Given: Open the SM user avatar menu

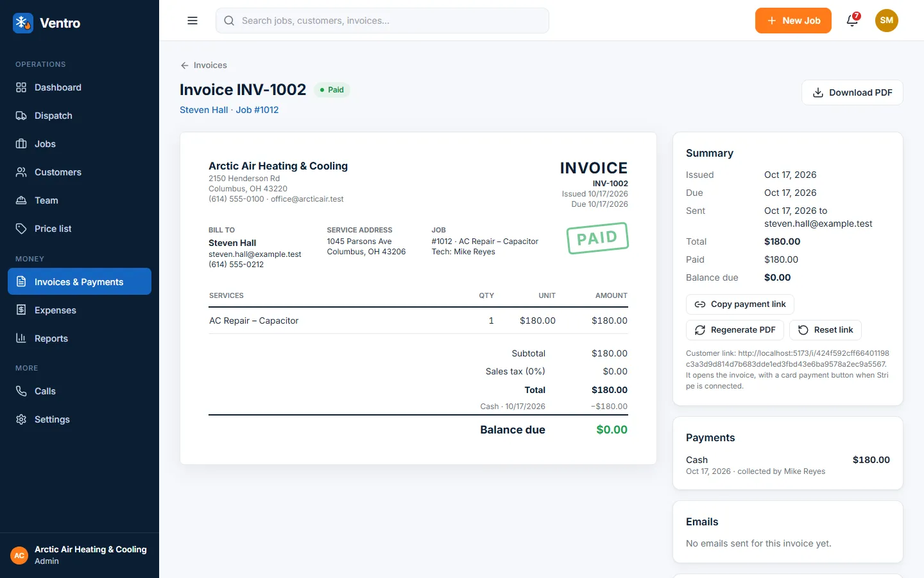Looking at the screenshot, I should pyautogui.click(x=887, y=21).
